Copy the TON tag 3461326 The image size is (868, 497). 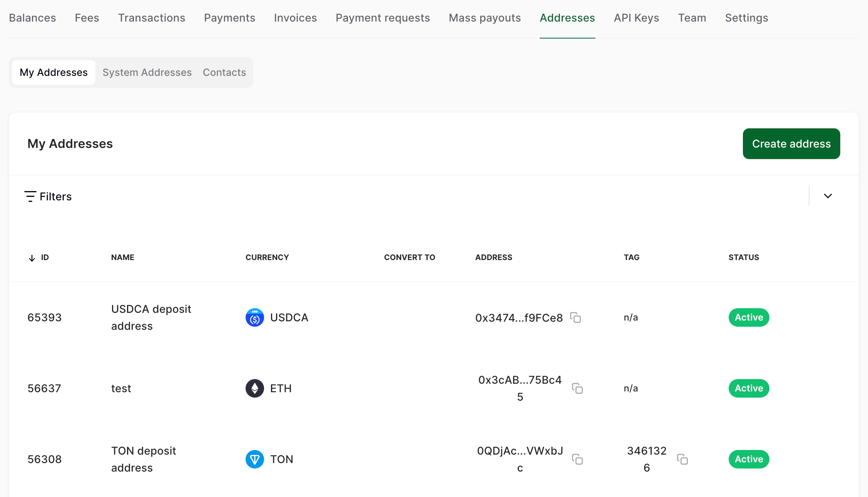click(x=682, y=459)
